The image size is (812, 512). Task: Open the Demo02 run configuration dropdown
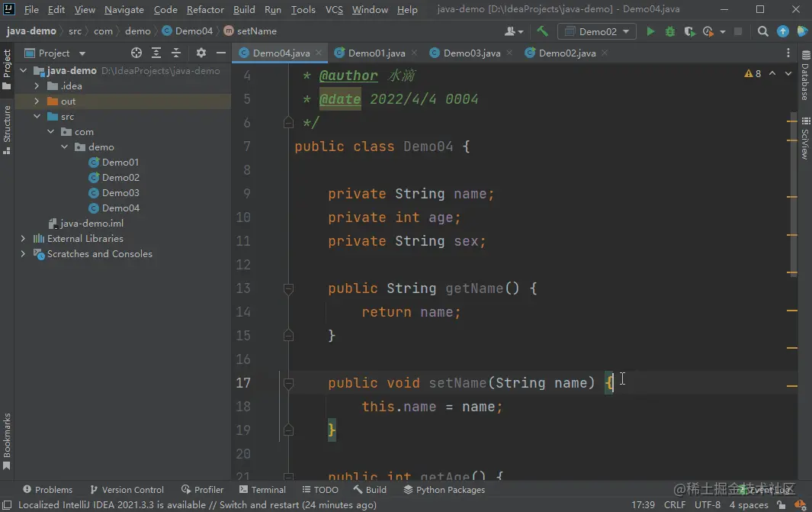pyautogui.click(x=596, y=31)
